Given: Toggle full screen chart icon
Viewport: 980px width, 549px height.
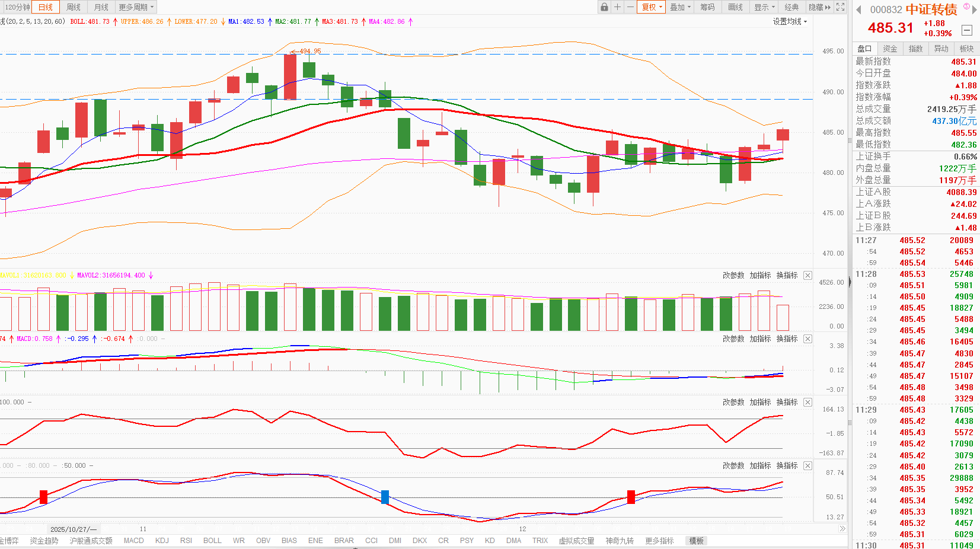Looking at the screenshot, I should [840, 7].
